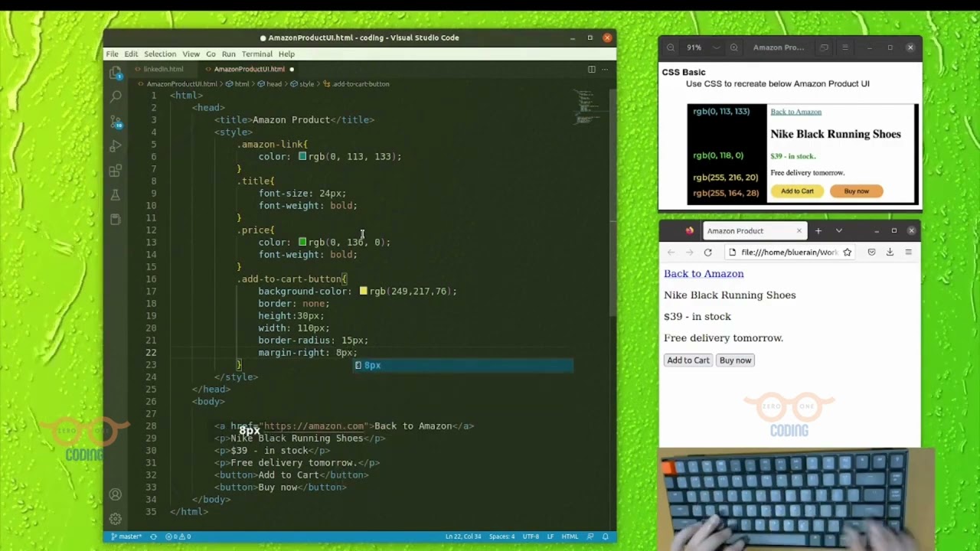Open problems errors and warnings indicator
980x551 pixels.
coord(178,536)
